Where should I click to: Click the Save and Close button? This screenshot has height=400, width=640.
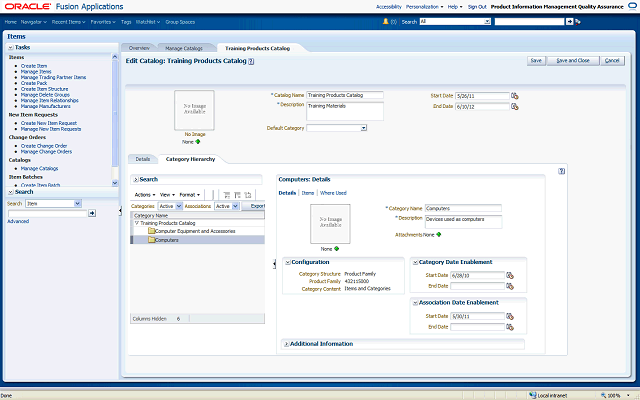tap(573, 60)
